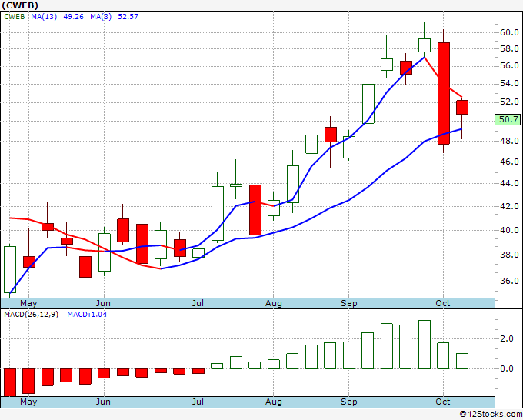Click the tallest green MACD histogram bar

[425, 345]
